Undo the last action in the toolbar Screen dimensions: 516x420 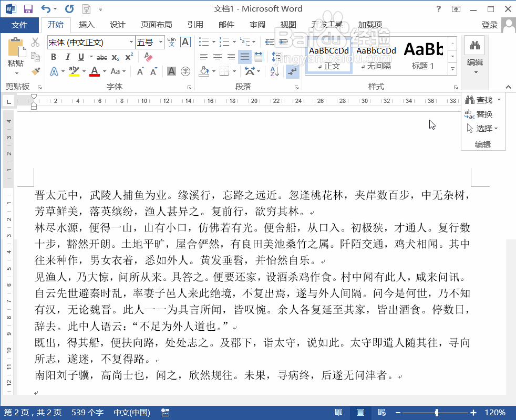46,9
